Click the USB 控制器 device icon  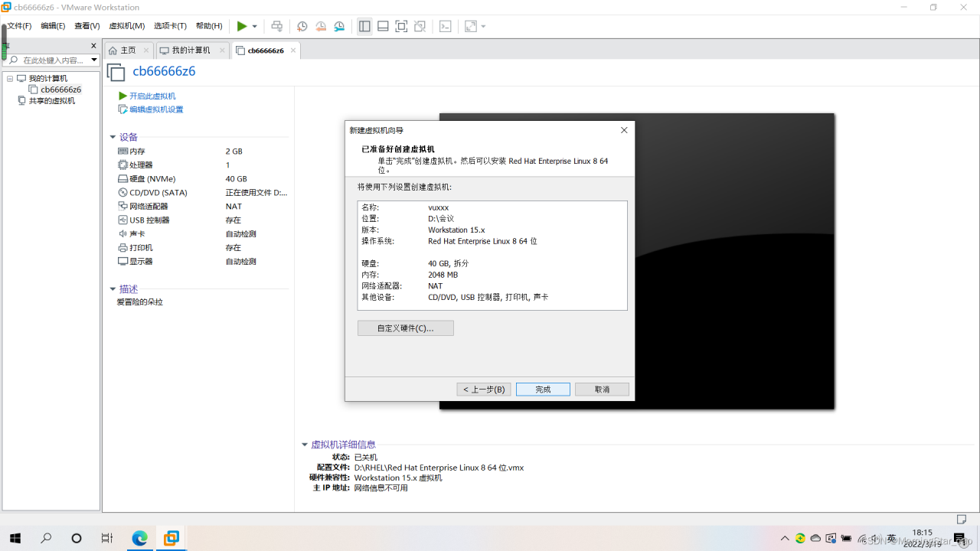[122, 220]
